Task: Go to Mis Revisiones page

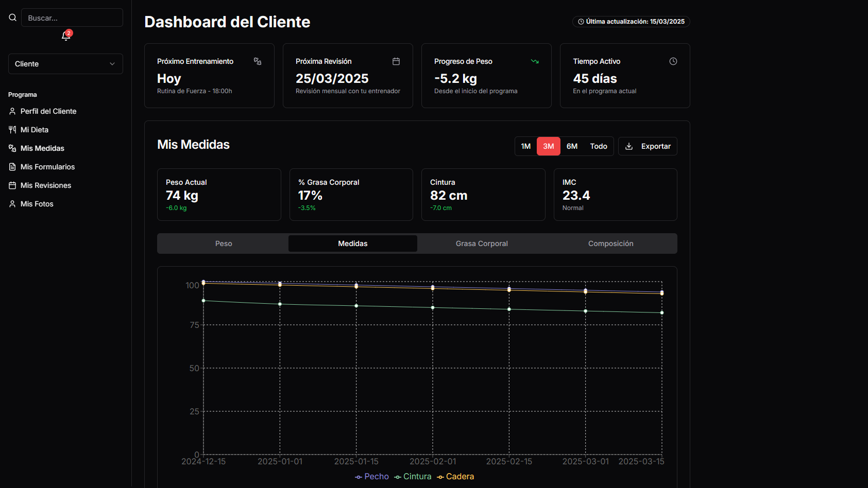Action: point(46,185)
